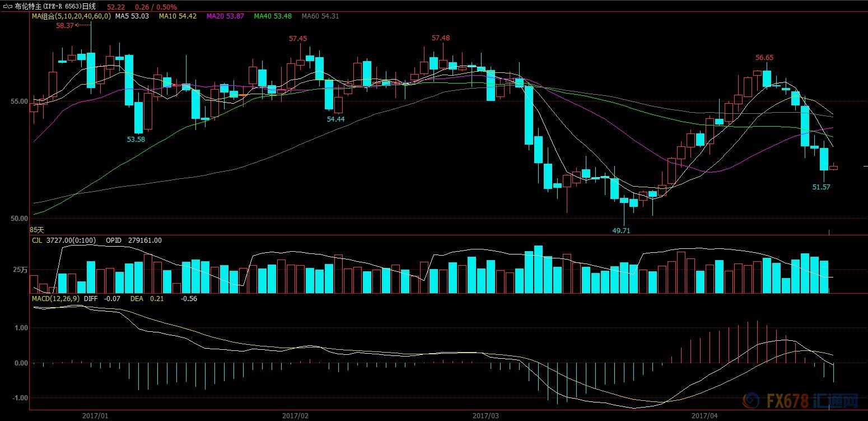Click the 57.48 peak label
Viewport: 868px width, 421px height.
tap(441, 38)
